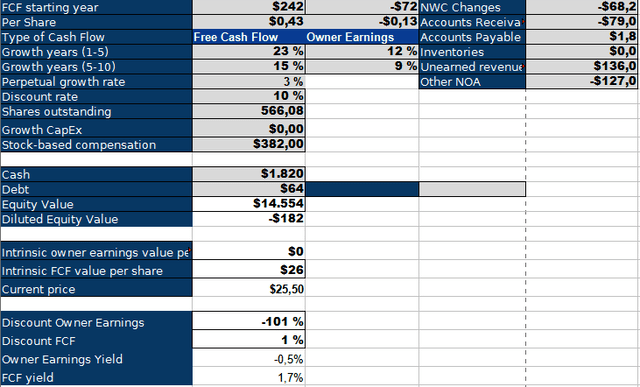This screenshot has width=640, height=387.
Task: Select the 1 % Discount FCF value
Action: pyautogui.click(x=249, y=340)
